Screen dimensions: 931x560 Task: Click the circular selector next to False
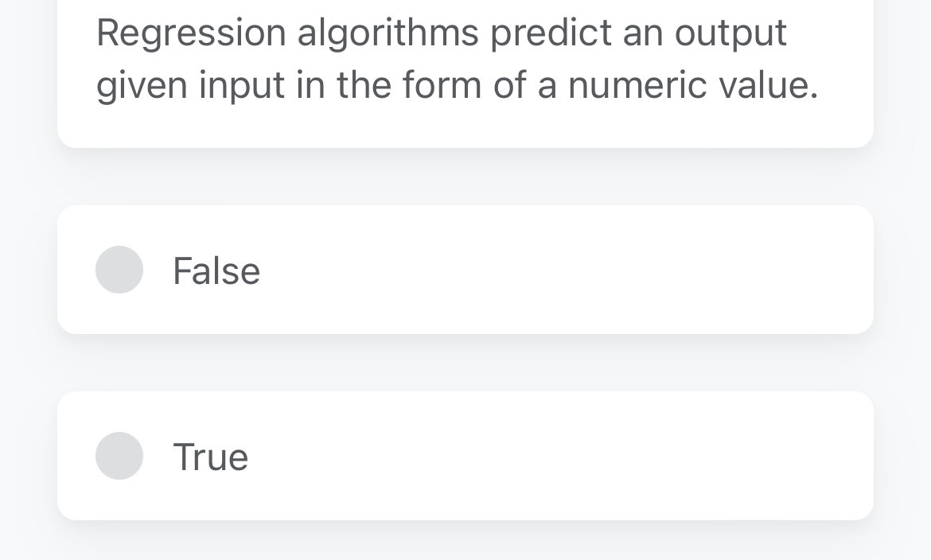tap(119, 270)
